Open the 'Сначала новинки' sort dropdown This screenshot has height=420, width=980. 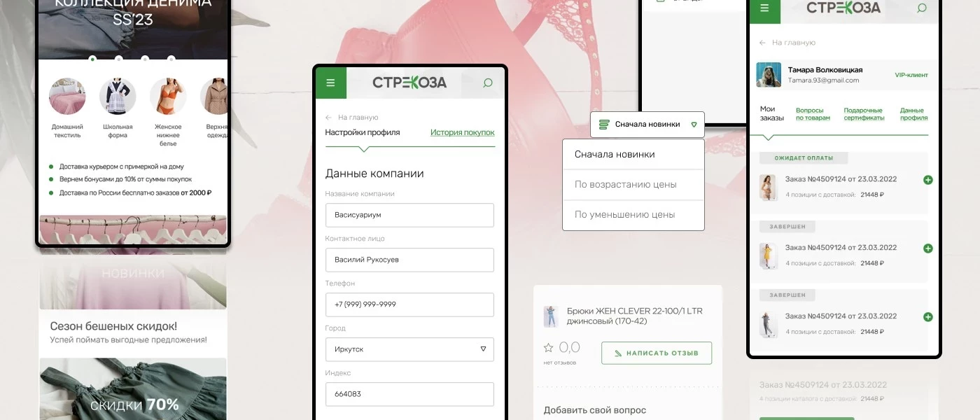point(647,125)
